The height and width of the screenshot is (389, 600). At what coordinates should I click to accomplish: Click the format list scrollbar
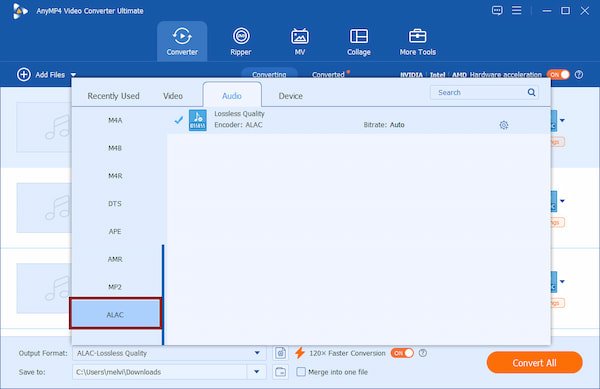(x=163, y=295)
